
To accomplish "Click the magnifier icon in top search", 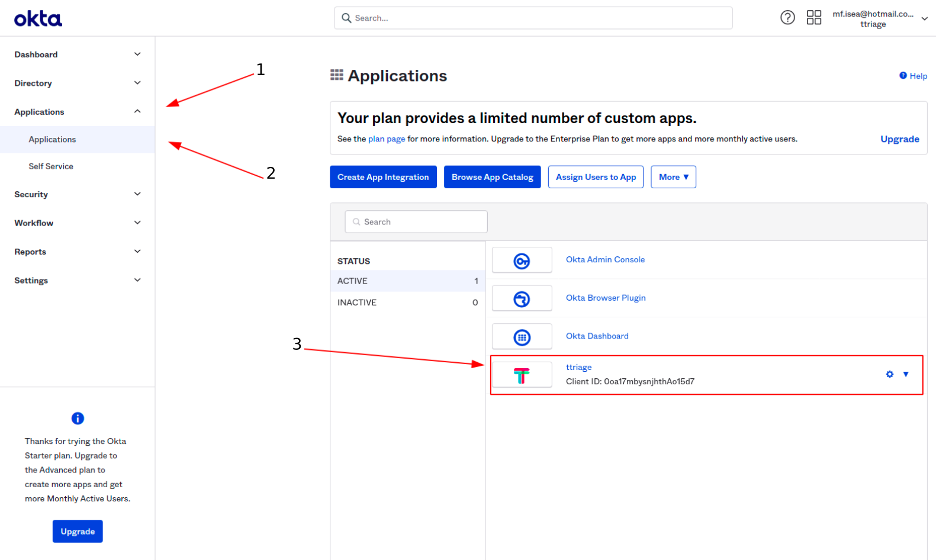I will coord(346,18).
